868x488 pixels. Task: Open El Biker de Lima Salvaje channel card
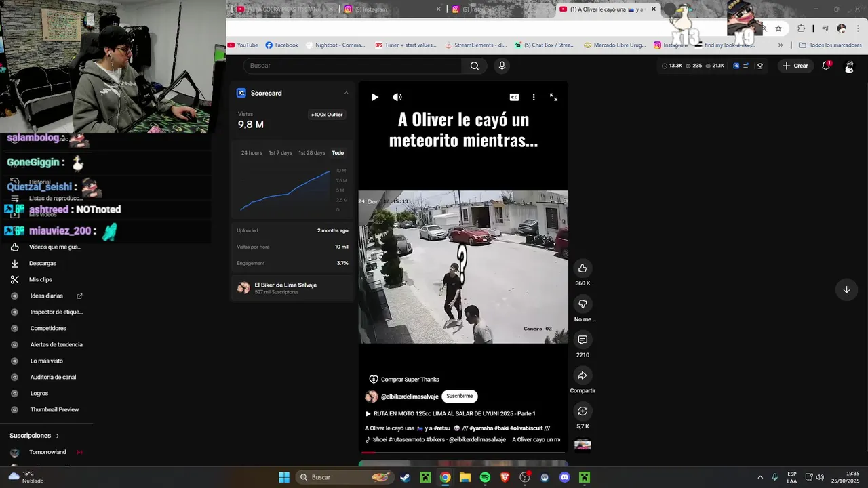click(x=292, y=288)
